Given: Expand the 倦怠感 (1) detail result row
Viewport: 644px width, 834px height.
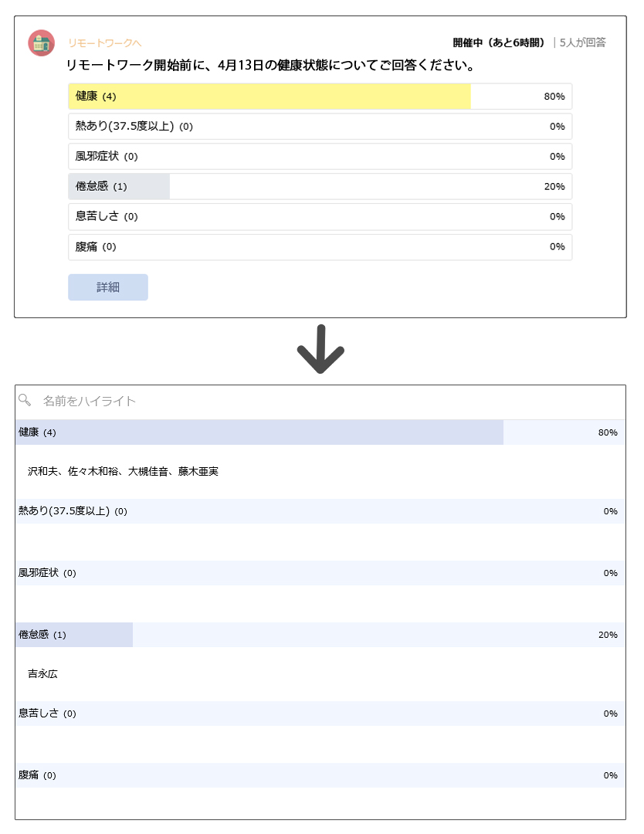Looking at the screenshot, I should 320,635.
